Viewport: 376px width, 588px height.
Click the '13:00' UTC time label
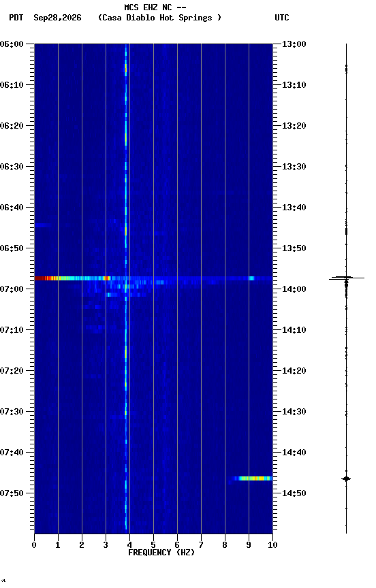click(294, 44)
